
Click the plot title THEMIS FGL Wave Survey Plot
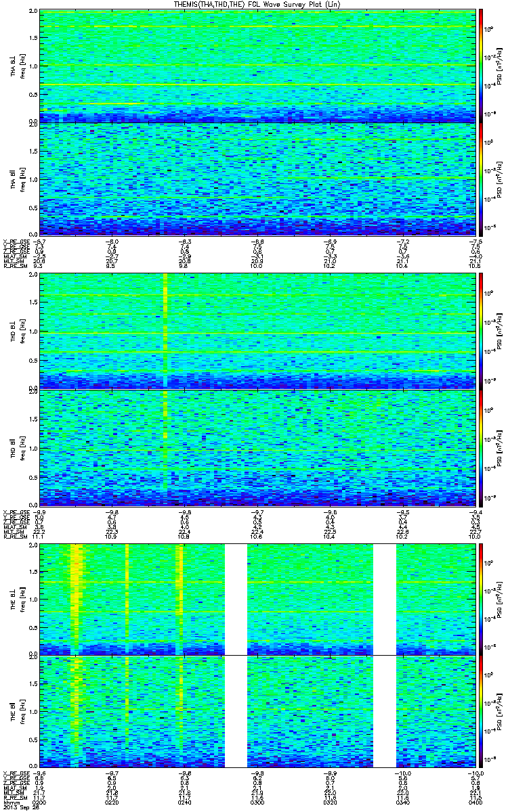257,4
